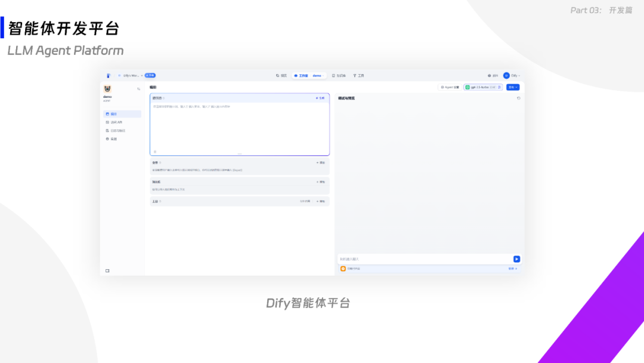Viewport: 644px width, 363px height.
Task: Click into the prompt text area
Action: pos(240,127)
